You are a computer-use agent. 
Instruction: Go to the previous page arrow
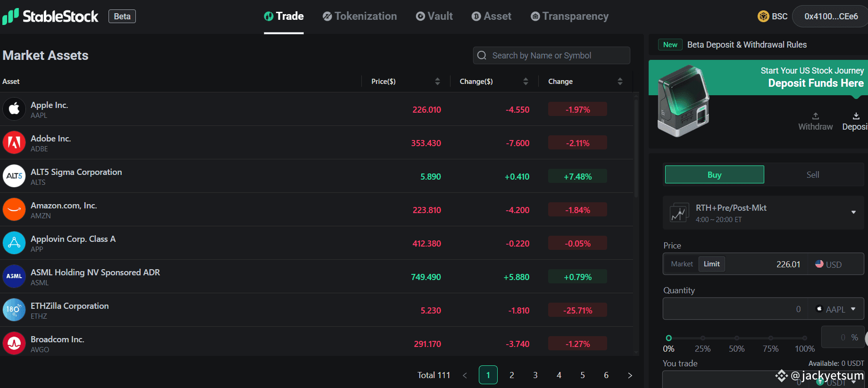(x=465, y=375)
